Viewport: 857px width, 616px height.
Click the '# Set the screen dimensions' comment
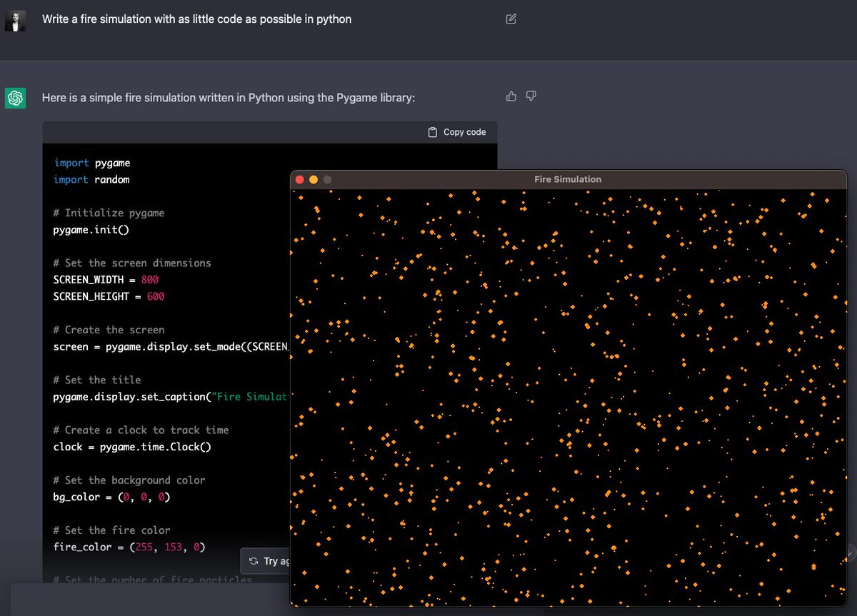pyautogui.click(x=132, y=263)
